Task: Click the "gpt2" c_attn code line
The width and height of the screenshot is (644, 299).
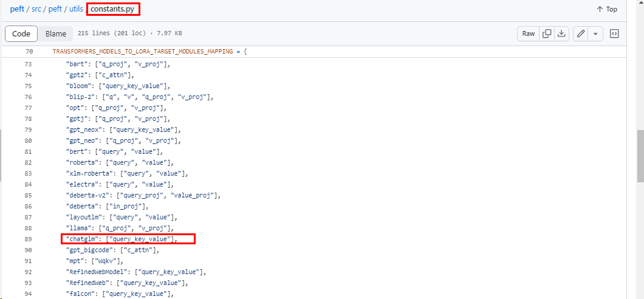Action: pyautogui.click(x=100, y=75)
